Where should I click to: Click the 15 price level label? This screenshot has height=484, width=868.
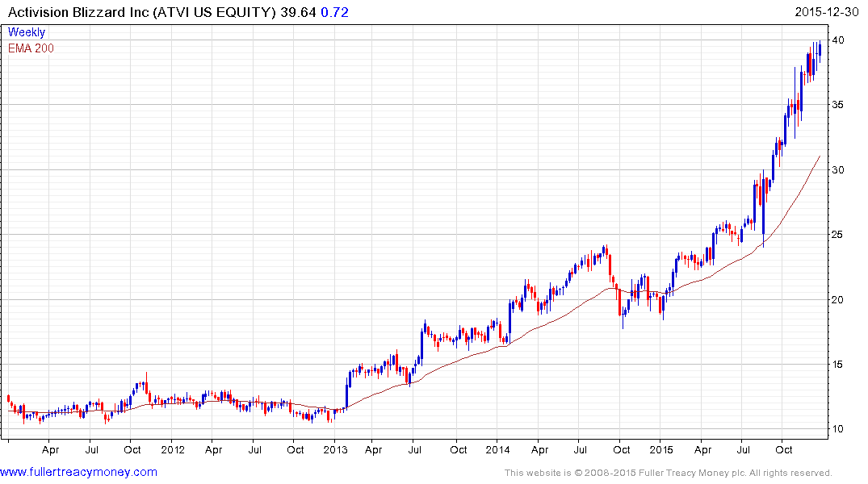click(838, 364)
